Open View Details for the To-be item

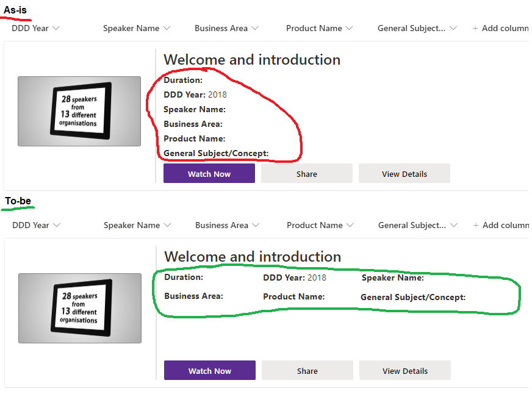404,370
